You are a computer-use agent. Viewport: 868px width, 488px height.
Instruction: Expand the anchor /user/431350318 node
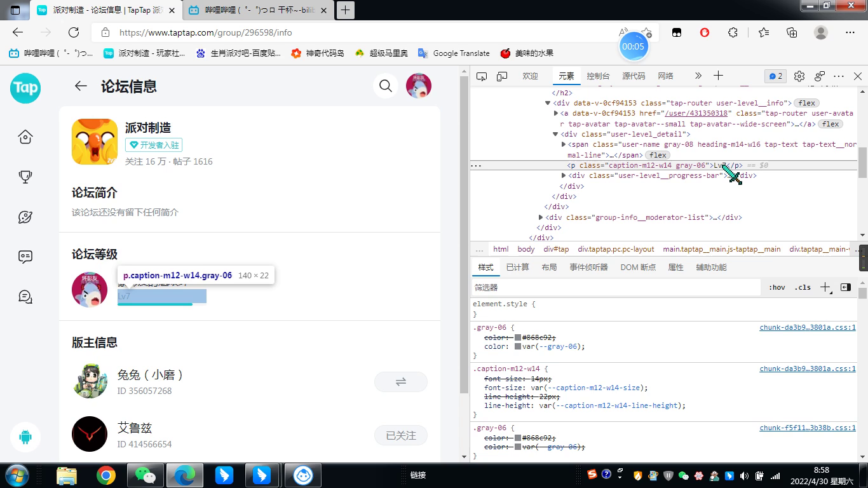[556, 113]
